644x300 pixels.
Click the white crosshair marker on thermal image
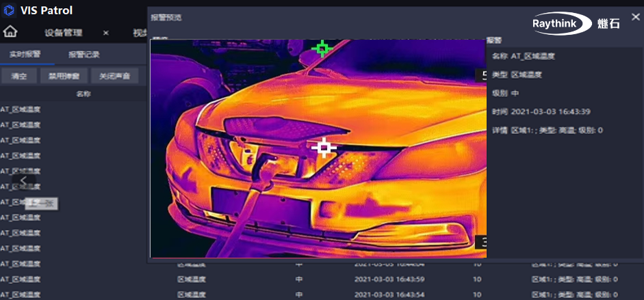pyautogui.click(x=323, y=147)
